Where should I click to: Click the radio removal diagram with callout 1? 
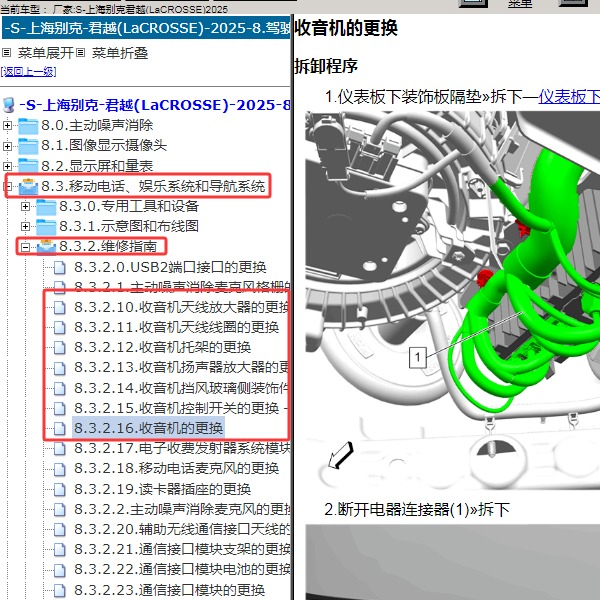click(x=452, y=301)
